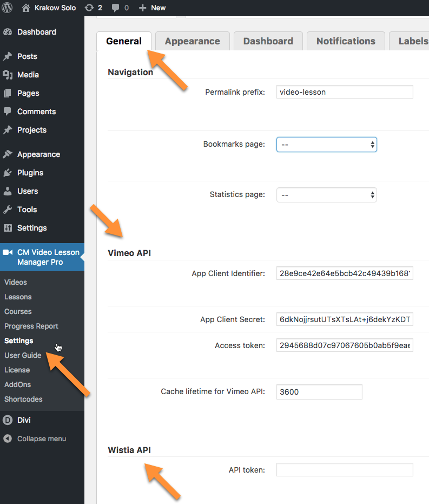Click the Appearance paintbrush icon

click(8, 154)
